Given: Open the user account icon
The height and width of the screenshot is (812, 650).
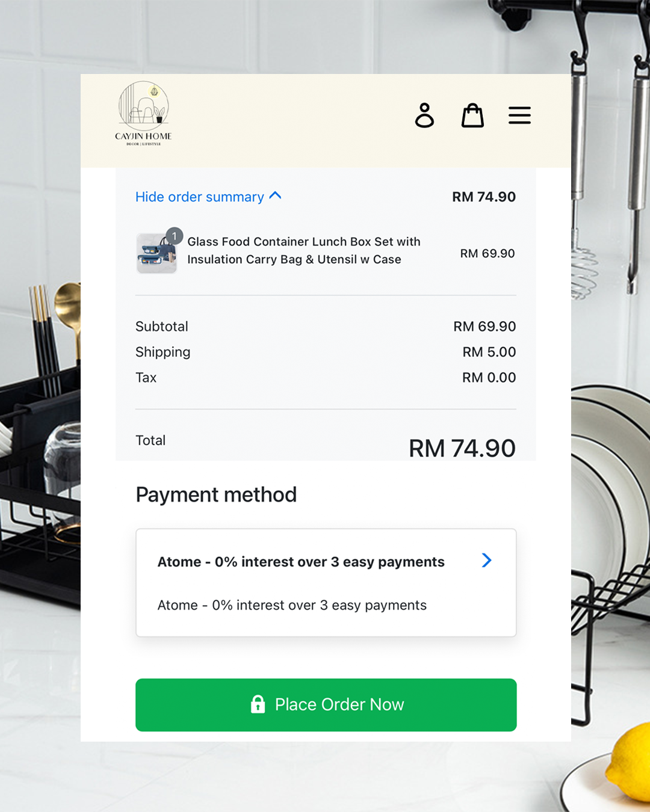Looking at the screenshot, I should (424, 115).
